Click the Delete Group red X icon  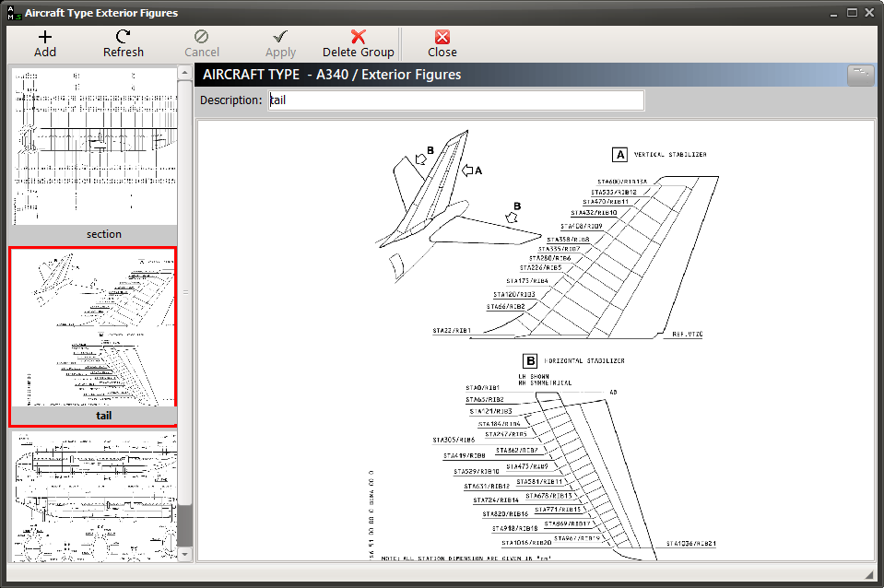[x=358, y=37]
